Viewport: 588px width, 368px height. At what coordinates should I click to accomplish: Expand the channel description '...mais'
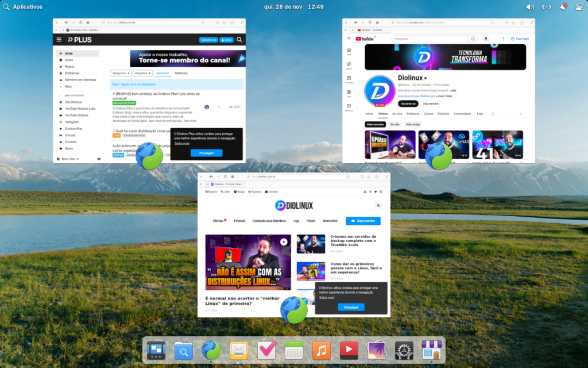(452, 90)
